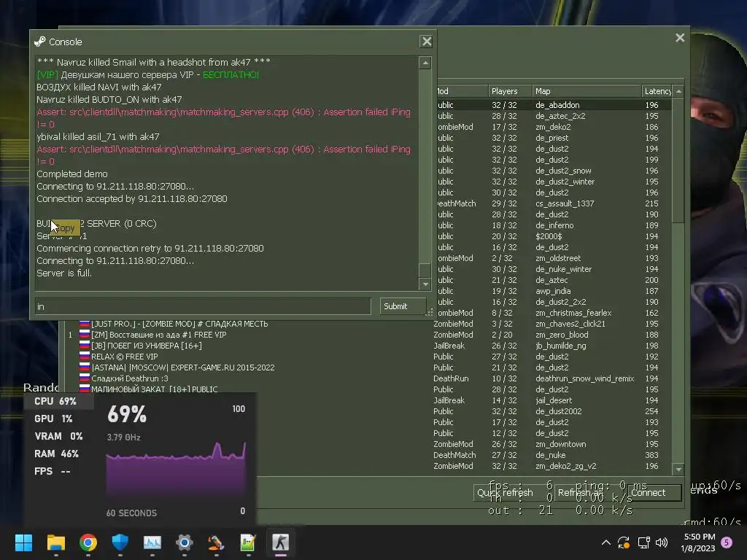The image size is (747, 560).
Task: Click the sync tray icon
Action: click(624, 542)
